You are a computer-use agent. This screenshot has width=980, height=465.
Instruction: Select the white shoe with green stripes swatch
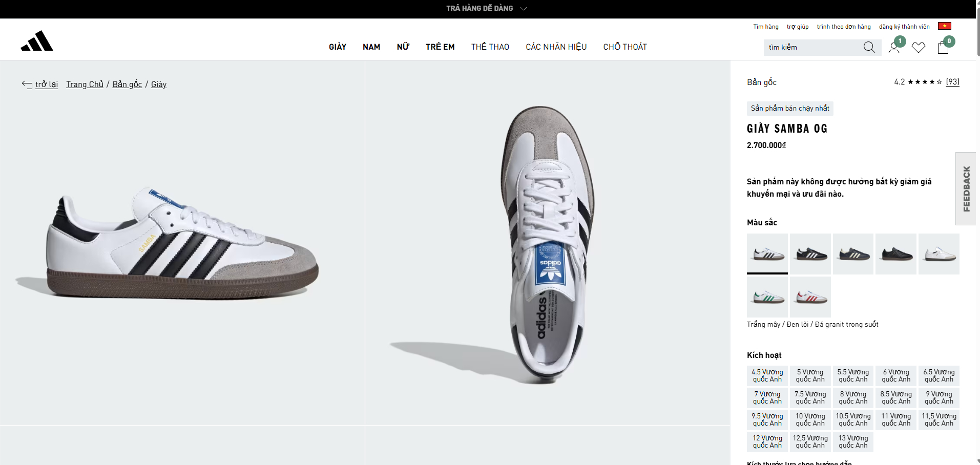tap(767, 297)
